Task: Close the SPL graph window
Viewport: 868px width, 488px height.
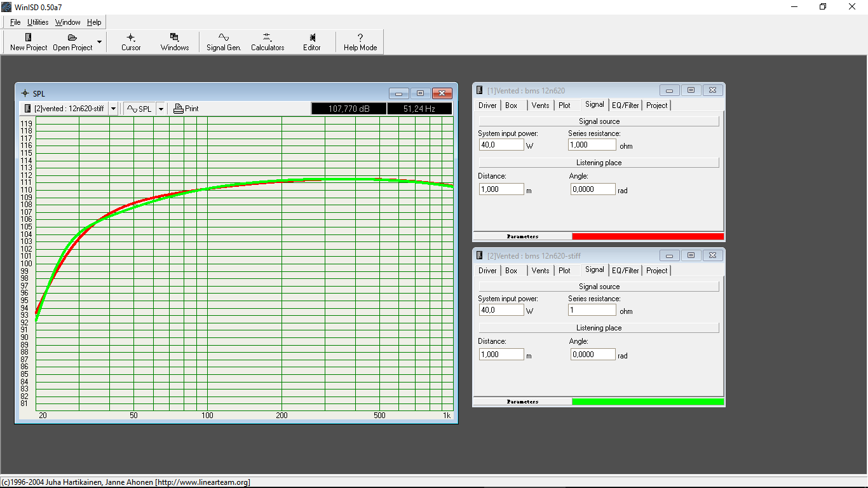Action: tap(442, 93)
